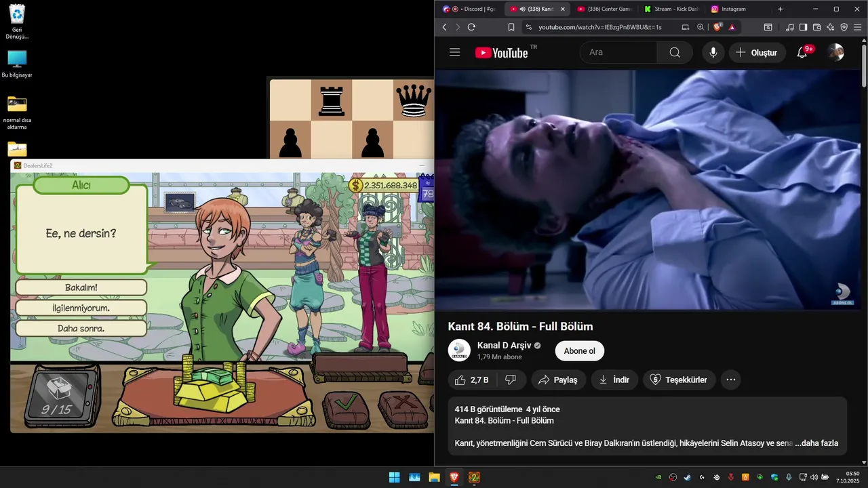
Task: Click DealersLife2 icon in taskbar
Action: click(x=474, y=477)
